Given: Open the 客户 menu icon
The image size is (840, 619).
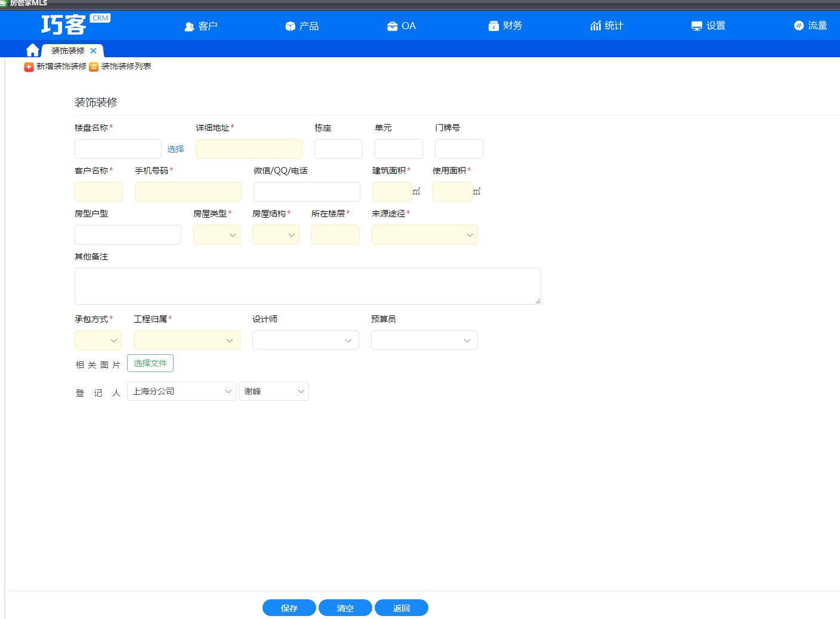Looking at the screenshot, I should [x=189, y=26].
